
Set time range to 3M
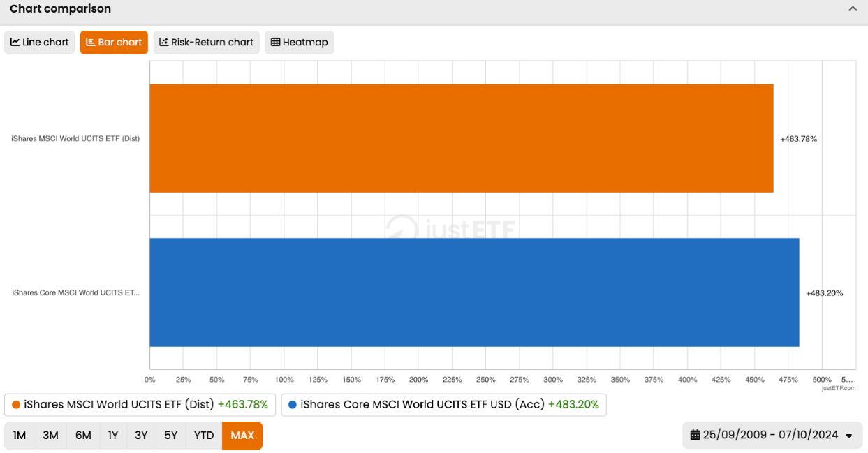pyautogui.click(x=50, y=436)
